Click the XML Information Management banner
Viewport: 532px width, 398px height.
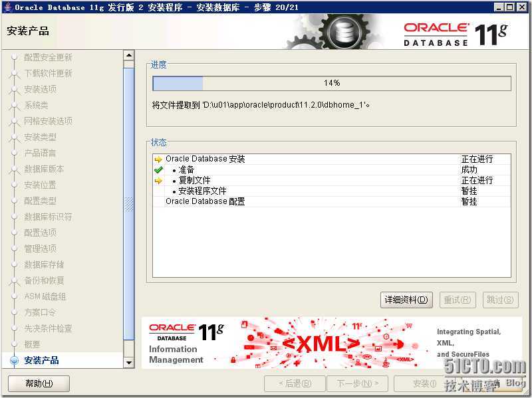(332, 343)
